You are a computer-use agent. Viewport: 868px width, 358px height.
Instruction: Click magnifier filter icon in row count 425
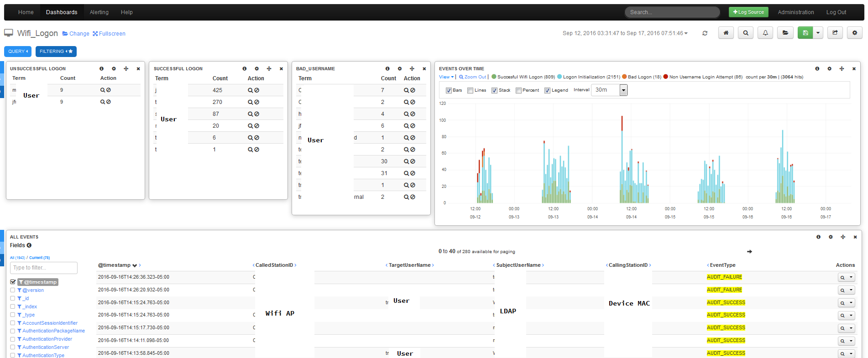pyautogui.click(x=250, y=90)
